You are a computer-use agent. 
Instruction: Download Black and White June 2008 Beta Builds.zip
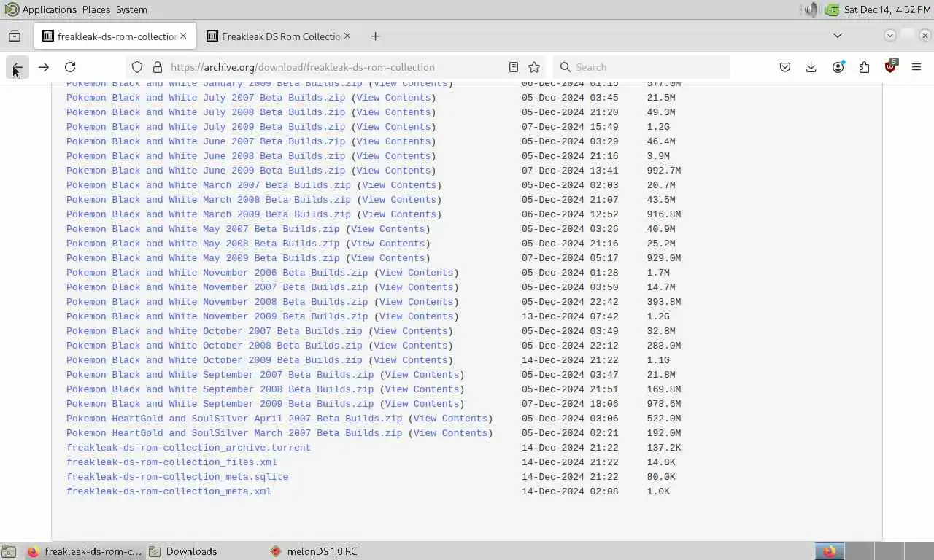(x=206, y=156)
